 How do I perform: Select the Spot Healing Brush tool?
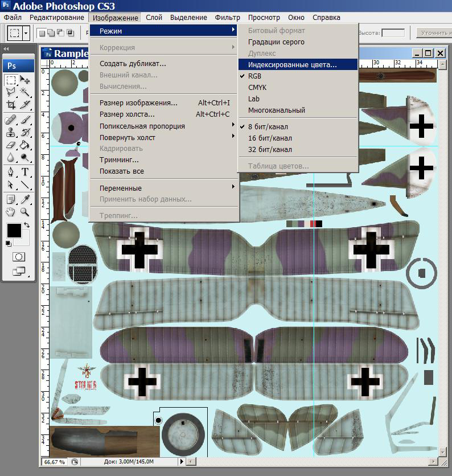(x=11, y=120)
